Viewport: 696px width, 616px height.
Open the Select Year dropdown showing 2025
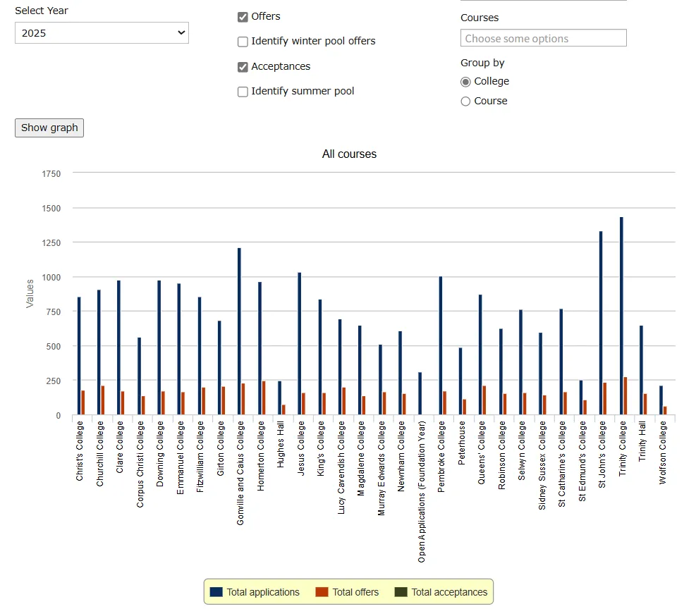click(102, 33)
